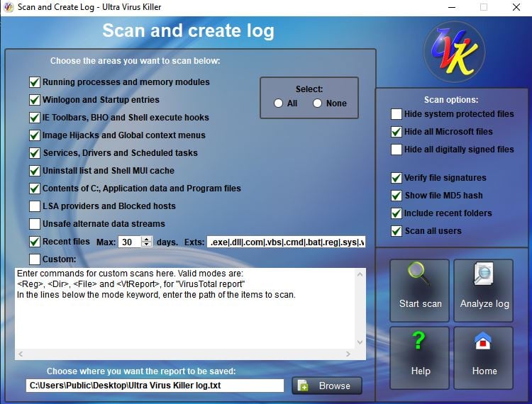
Task: Toggle Uninstall list and Shell MUI cache
Action: tap(35, 171)
